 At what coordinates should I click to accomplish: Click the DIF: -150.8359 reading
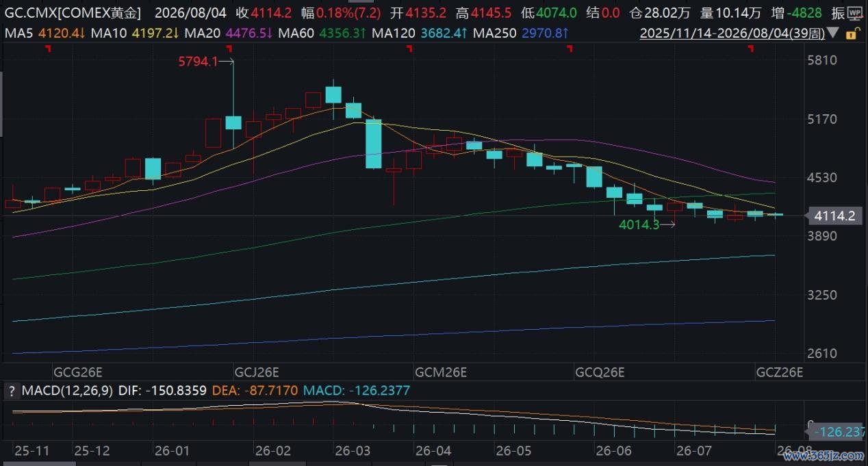pos(162,391)
